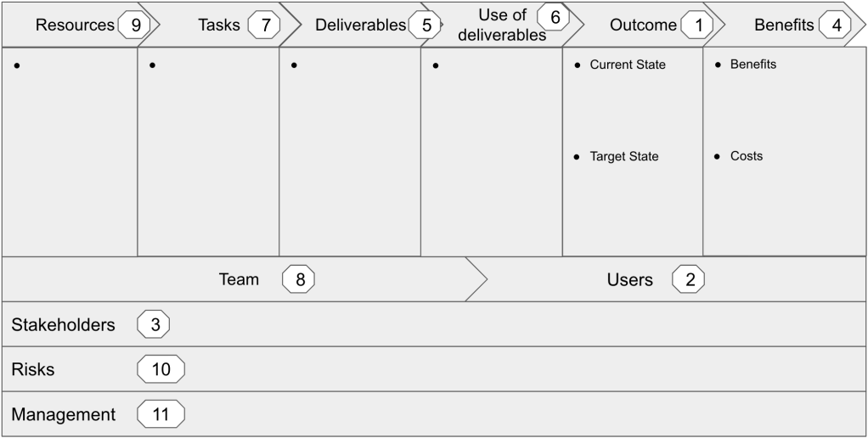Click the Current State bullet text

click(628, 65)
